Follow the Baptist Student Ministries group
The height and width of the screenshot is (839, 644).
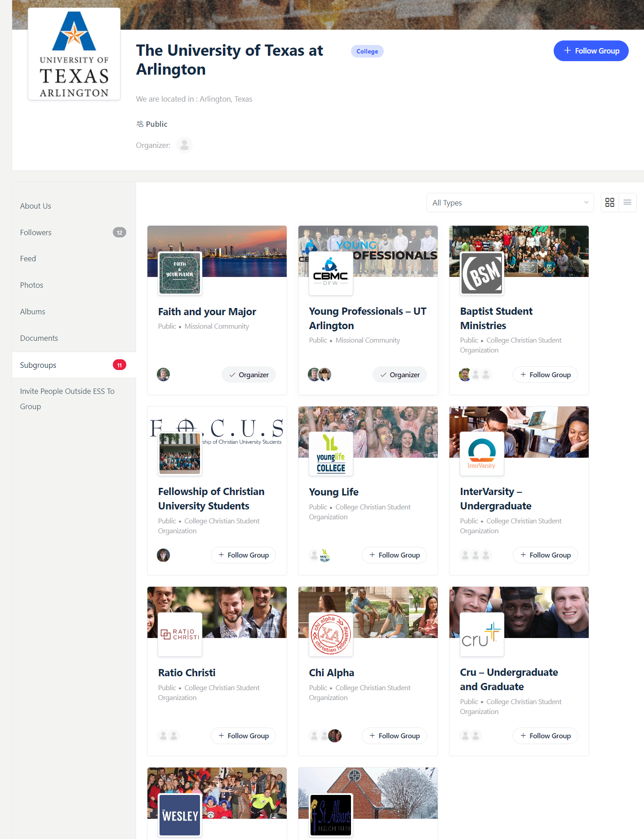click(x=545, y=375)
